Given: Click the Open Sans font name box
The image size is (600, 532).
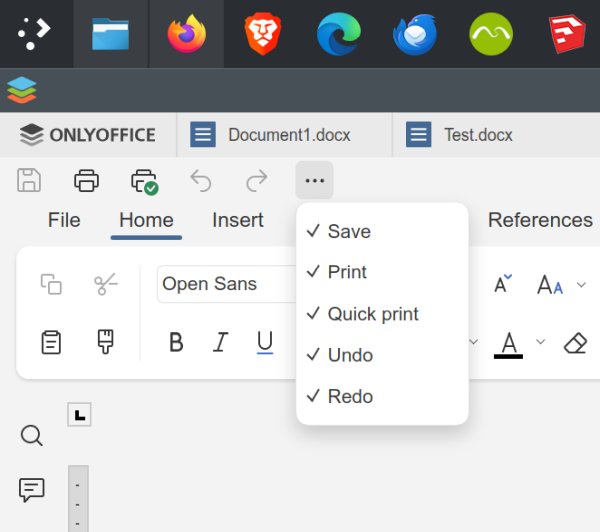Looking at the screenshot, I should click(227, 284).
